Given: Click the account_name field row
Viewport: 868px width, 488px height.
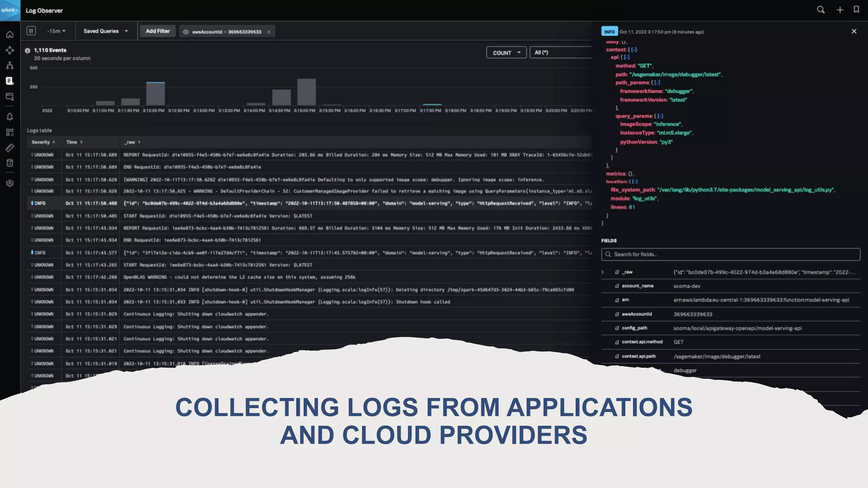Looking at the screenshot, I should [730, 286].
